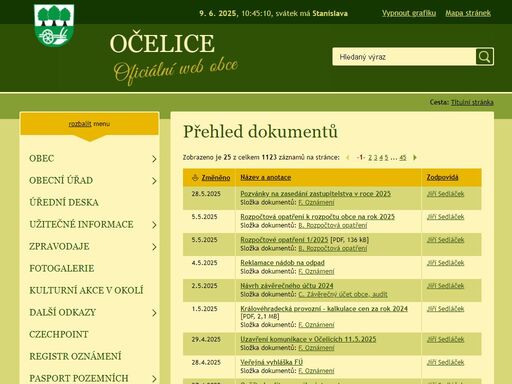Open B. Rozpočtová opatření folder under Rozpočtové opatření 1/2025

click(x=333, y=248)
